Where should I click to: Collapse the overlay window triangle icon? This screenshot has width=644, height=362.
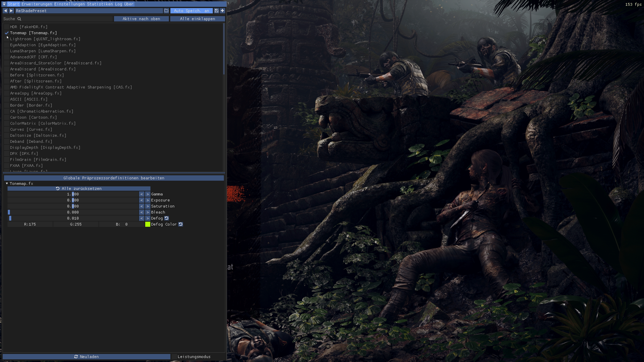[x=4, y=4]
